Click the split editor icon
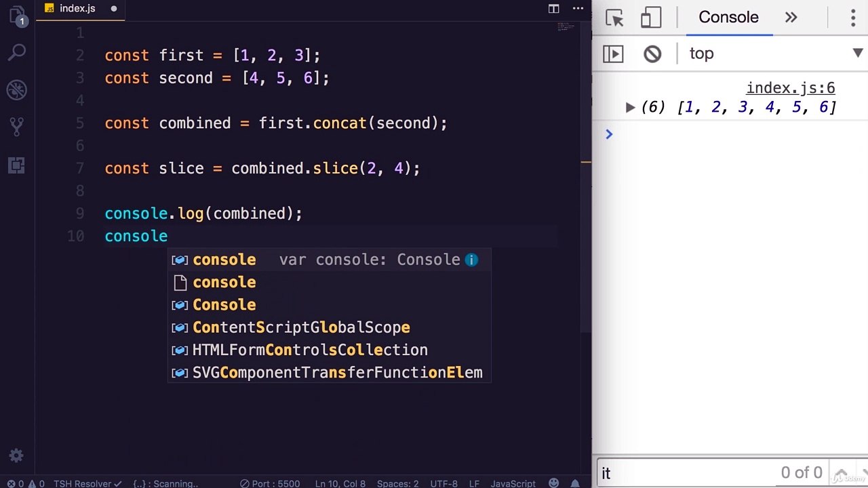Screen dimensions: 868x488 [x=554, y=9]
